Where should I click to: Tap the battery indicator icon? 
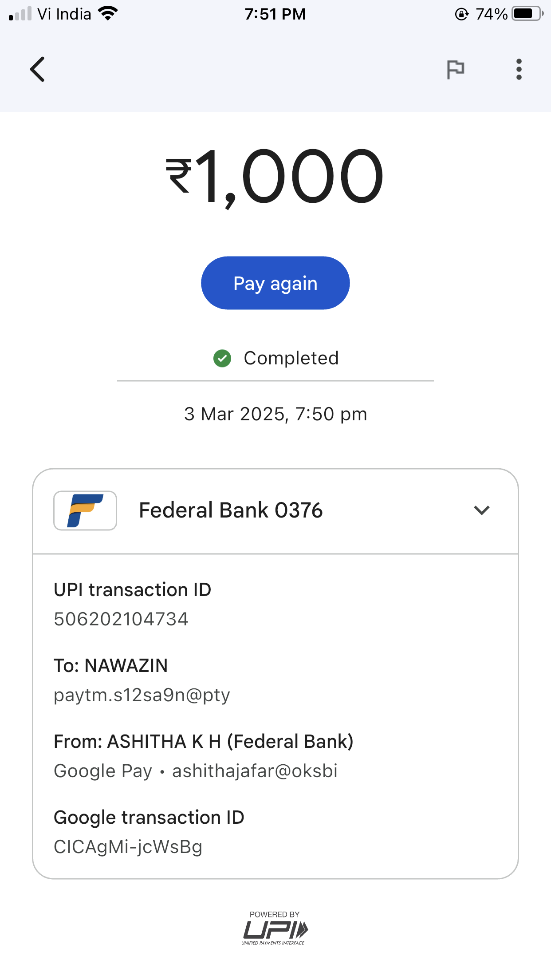527,14
